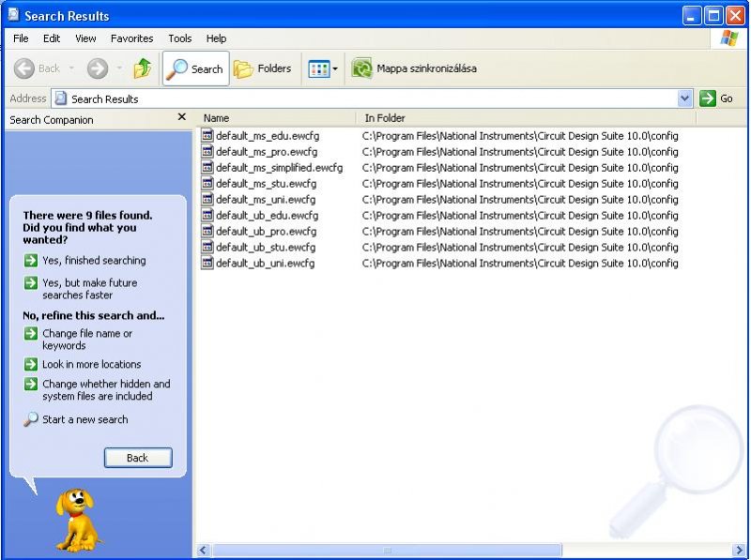Open the Help menu

pyautogui.click(x=216, y=38)
